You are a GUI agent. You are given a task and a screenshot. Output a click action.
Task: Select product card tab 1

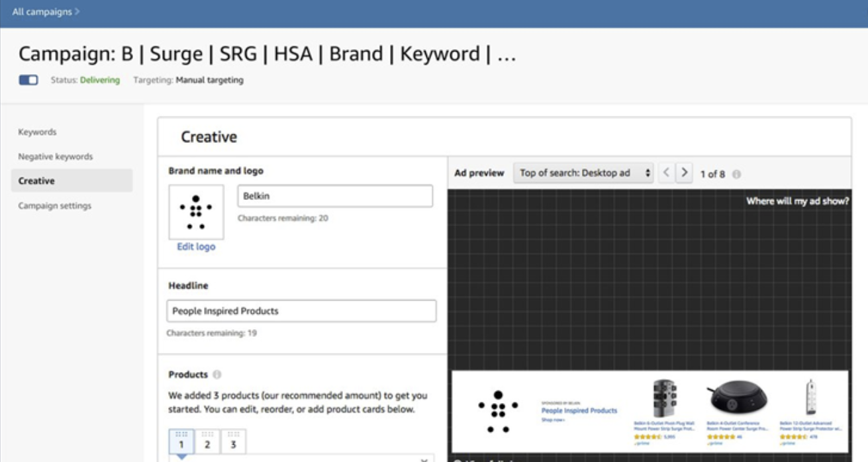coord(181,441)
